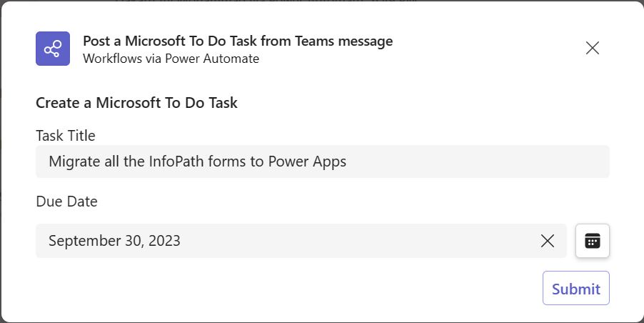Click the 'September 30, 2023' date text
644x323 pixels.
click(x=114, y=241)
